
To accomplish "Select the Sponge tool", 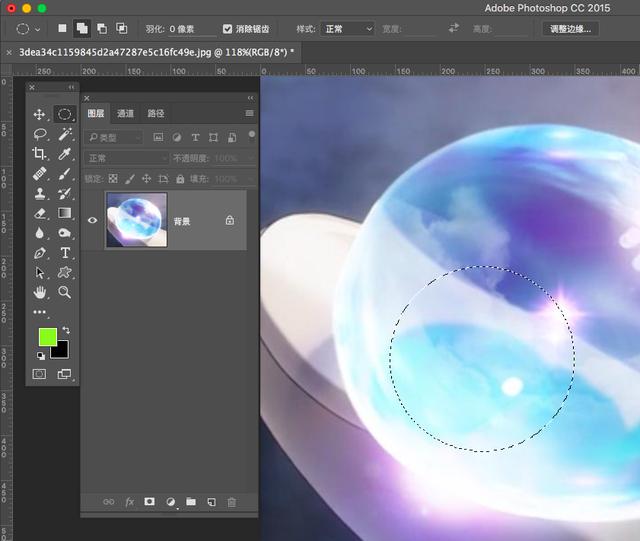I will coord(64,233).
